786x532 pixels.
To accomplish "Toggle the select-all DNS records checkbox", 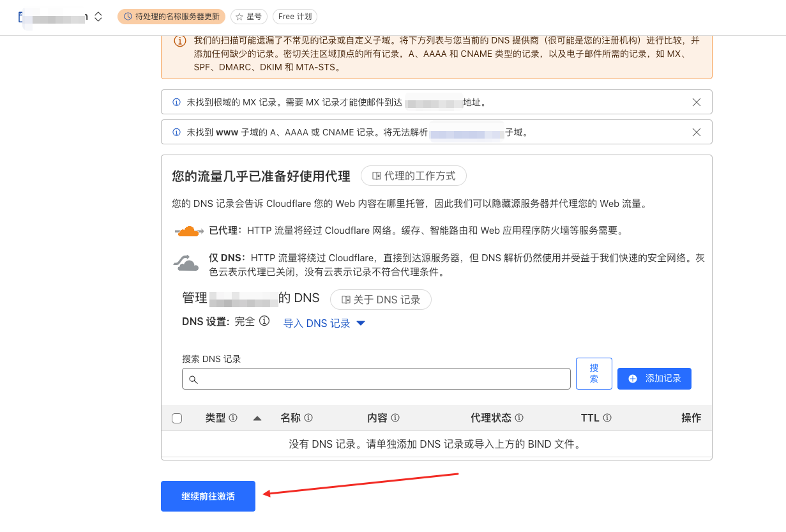I will click(177, 418).
